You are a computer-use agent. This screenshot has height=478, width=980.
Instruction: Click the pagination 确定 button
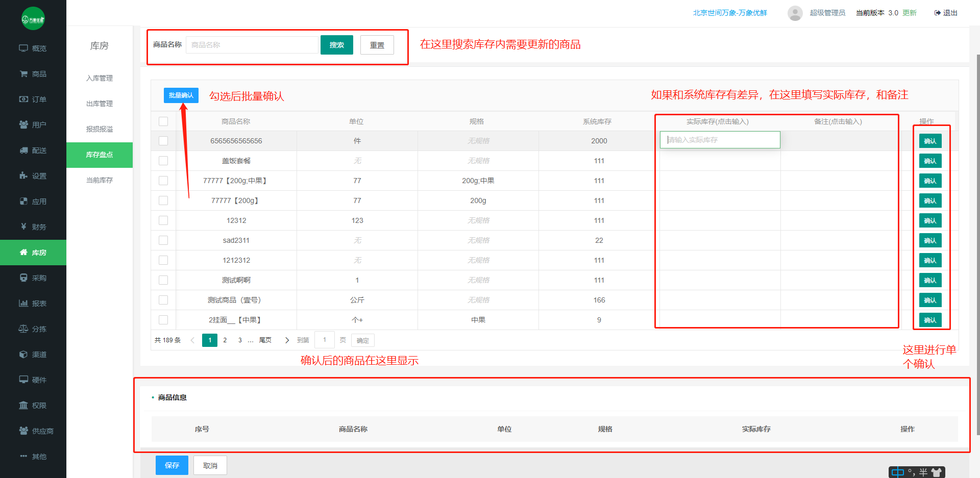(x=363, y=340)
